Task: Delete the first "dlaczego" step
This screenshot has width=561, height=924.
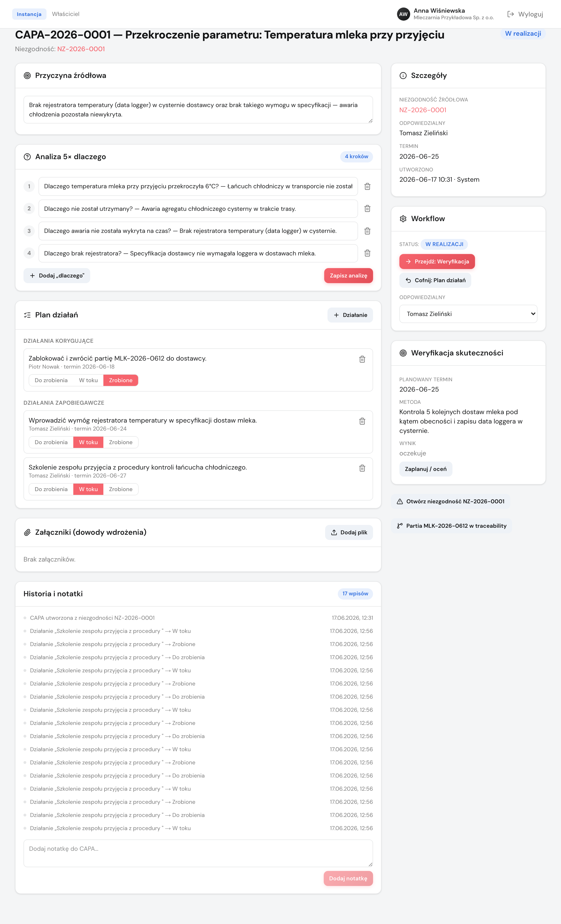Action: [x=367, y=186]
